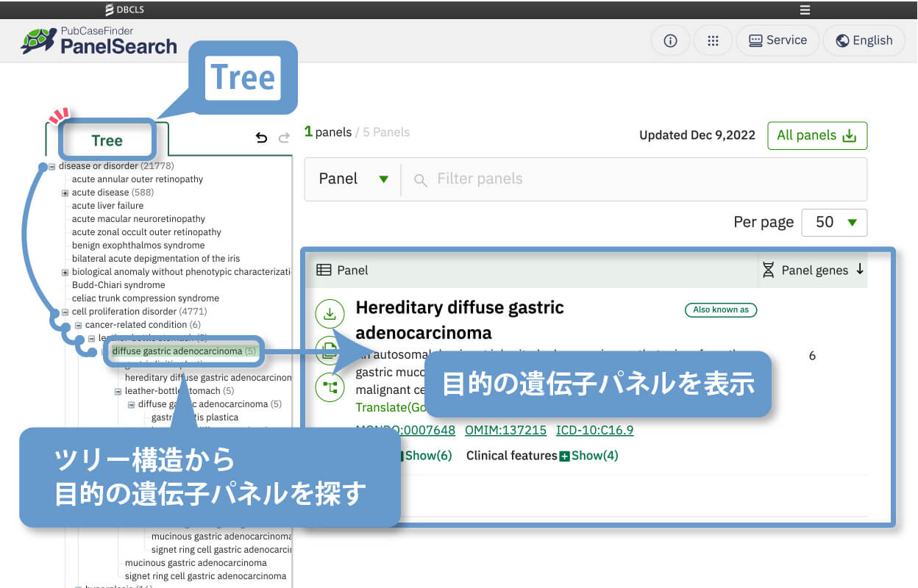Show tree hierarchy icon for gastric panel
The image size is (918, 588).
[330, 387]
